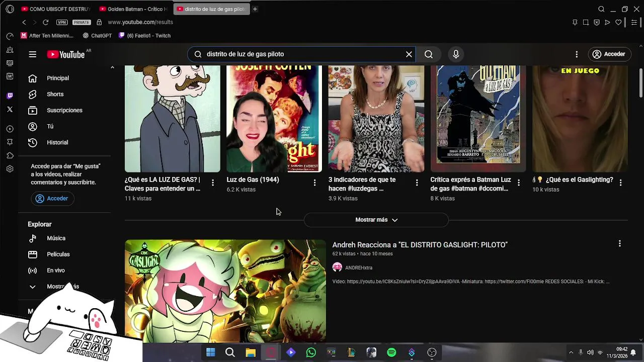644x362 pixels.
Task: Click the PRIVATE mode badge
Action: 82,22
